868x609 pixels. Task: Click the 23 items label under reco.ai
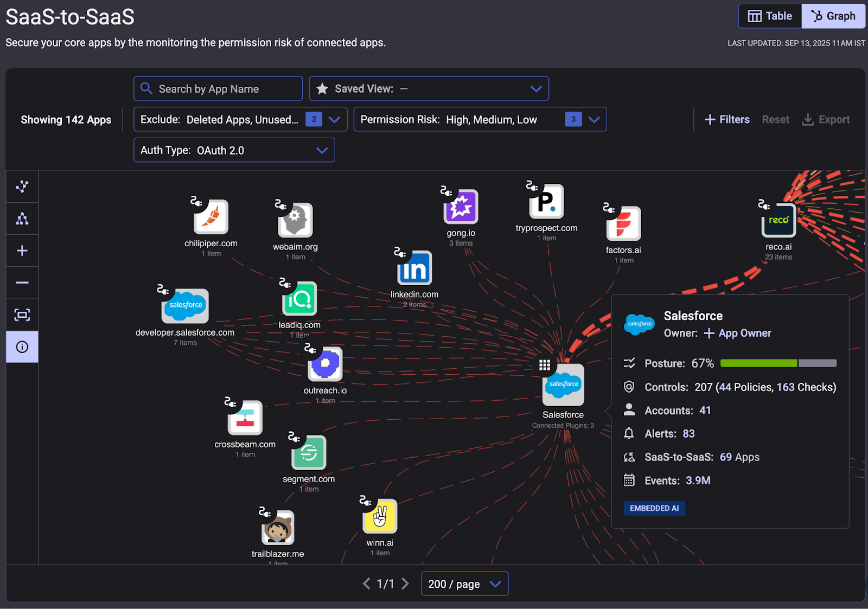pos(778,257)
